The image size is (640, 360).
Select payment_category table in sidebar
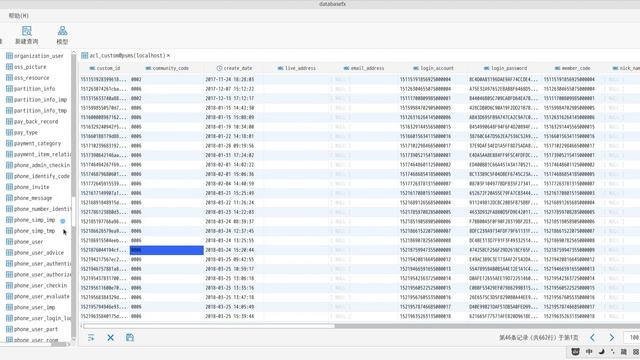pyautogui.click(x=37, y=144)
